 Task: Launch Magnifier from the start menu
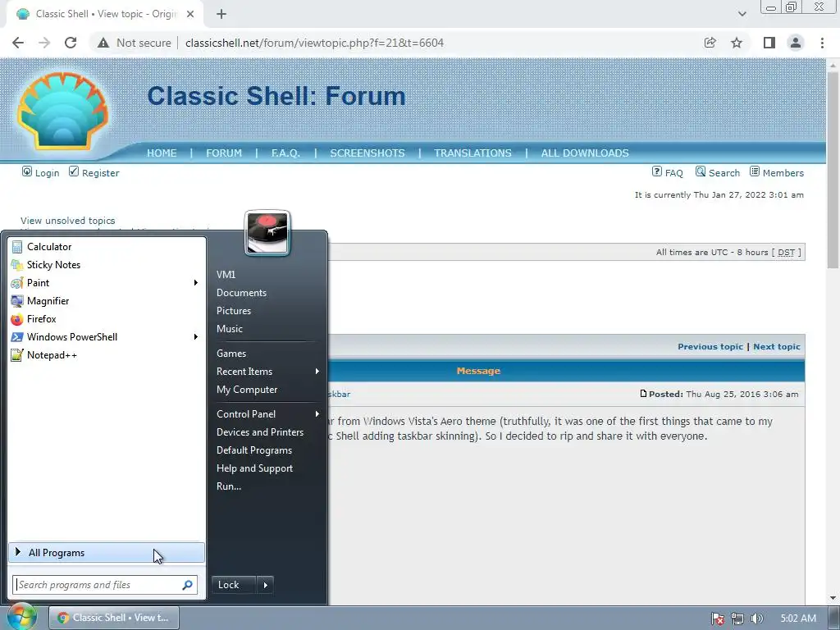click(106, 301)
